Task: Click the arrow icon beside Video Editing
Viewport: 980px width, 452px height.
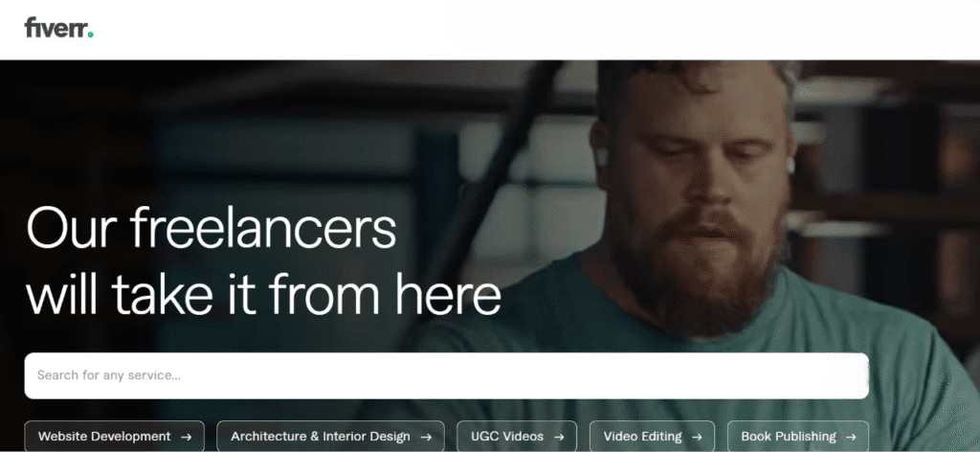Action: click(697, 437)
